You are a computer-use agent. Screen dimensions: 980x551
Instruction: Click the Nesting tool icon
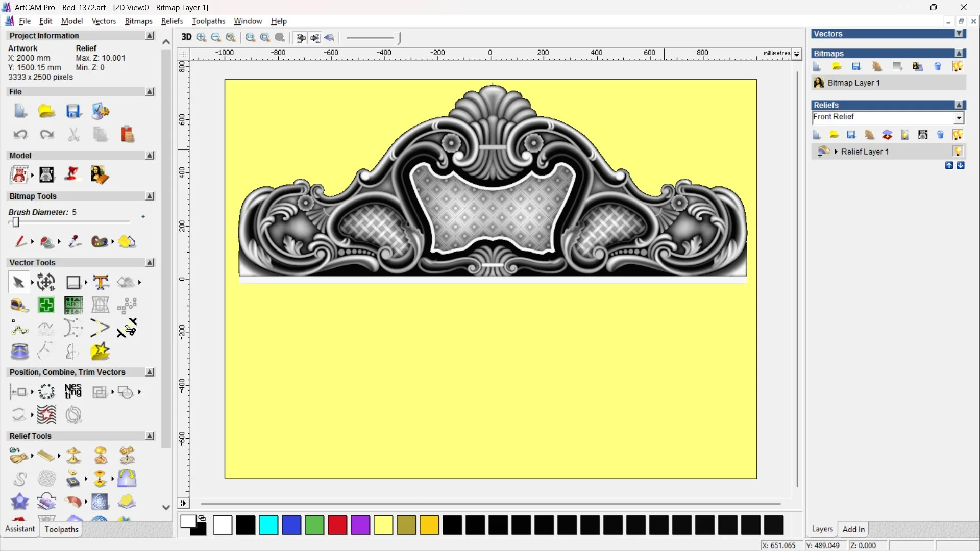coord(73,392)
